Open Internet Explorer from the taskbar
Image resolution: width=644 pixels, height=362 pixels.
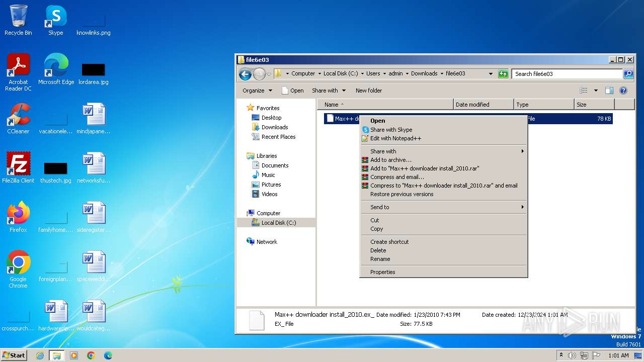[x=40, y=355]
